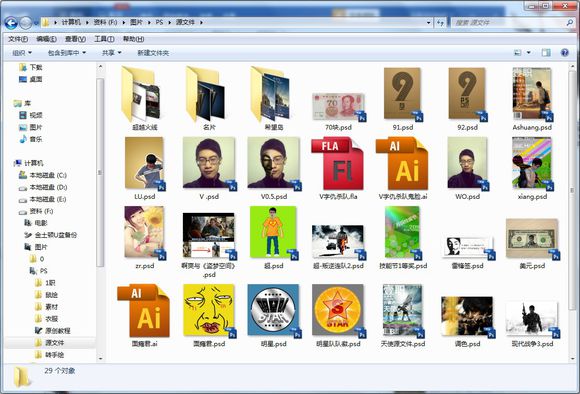Select the 70块.psd banknote file
Viewport: 580px width, 394px height.
pos(339,107)
